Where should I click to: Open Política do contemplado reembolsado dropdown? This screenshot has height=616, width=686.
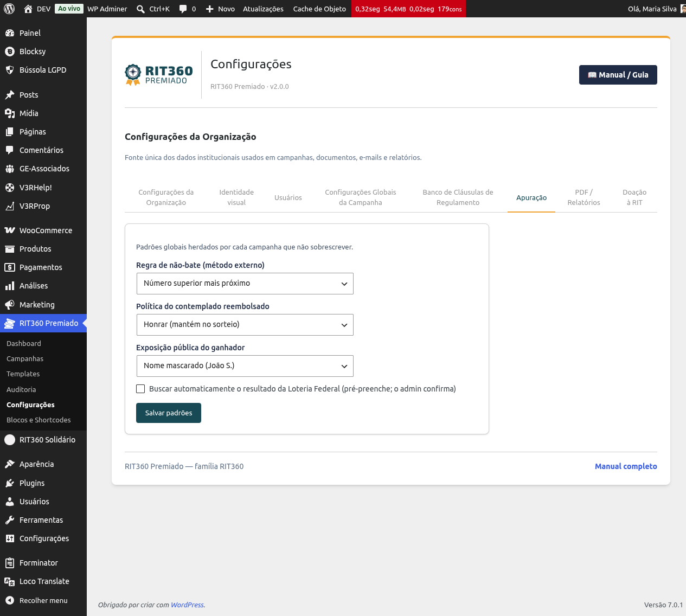pos(245,325)
